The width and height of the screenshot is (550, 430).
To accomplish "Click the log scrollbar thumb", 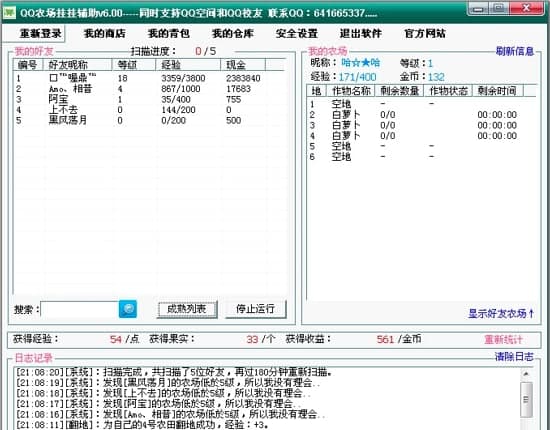I will 526,399.
